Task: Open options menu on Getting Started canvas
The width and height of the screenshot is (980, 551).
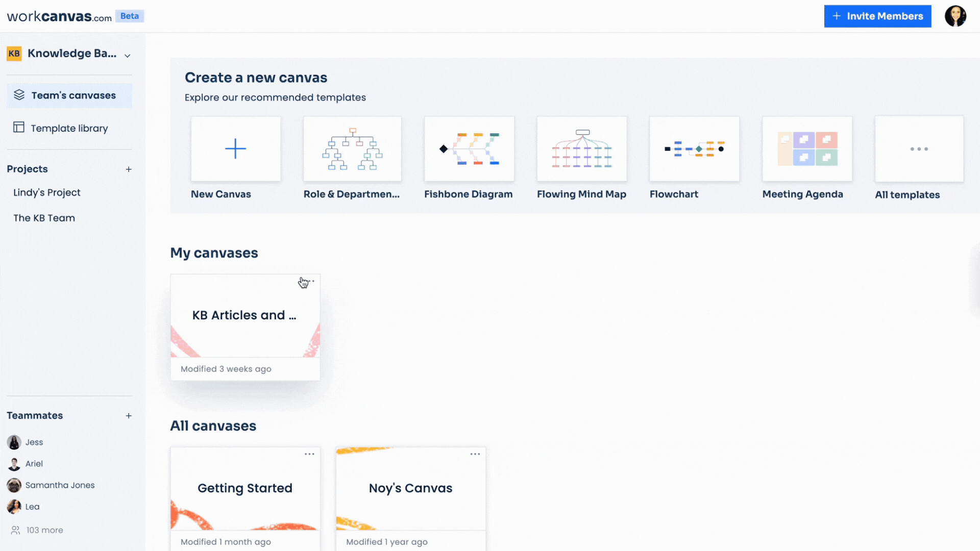Action: (309, 454)
